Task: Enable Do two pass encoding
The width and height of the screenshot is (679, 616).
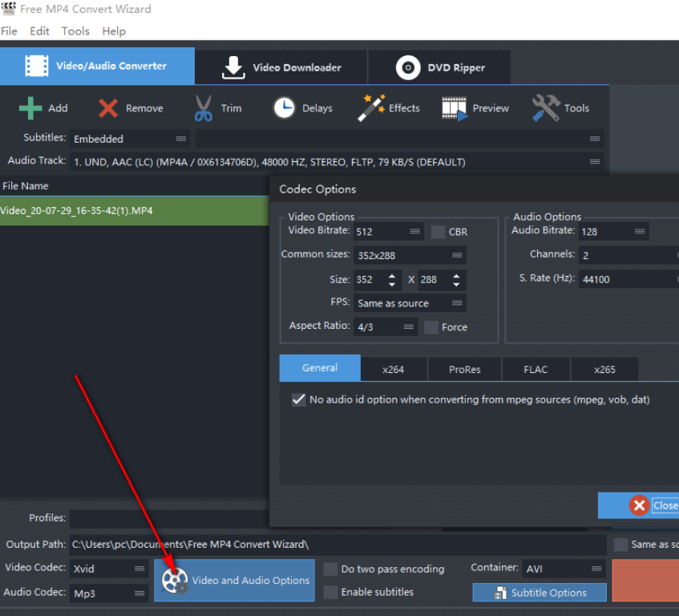Action: coord(330,569)
